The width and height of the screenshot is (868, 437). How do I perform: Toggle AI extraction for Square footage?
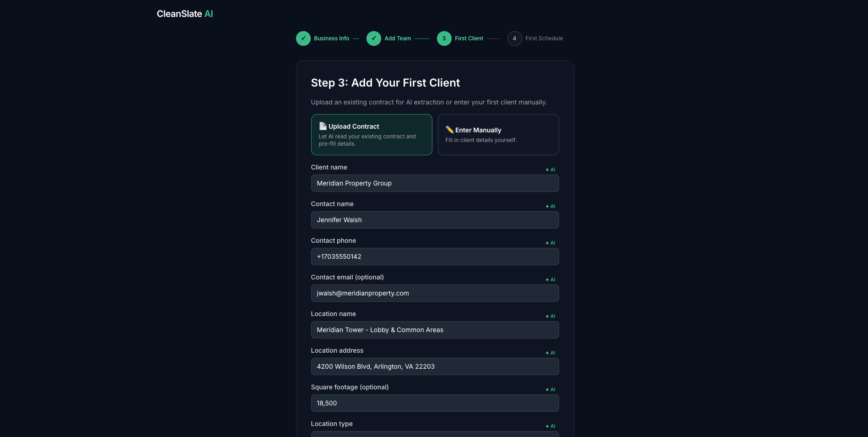[x=550, y=389]
